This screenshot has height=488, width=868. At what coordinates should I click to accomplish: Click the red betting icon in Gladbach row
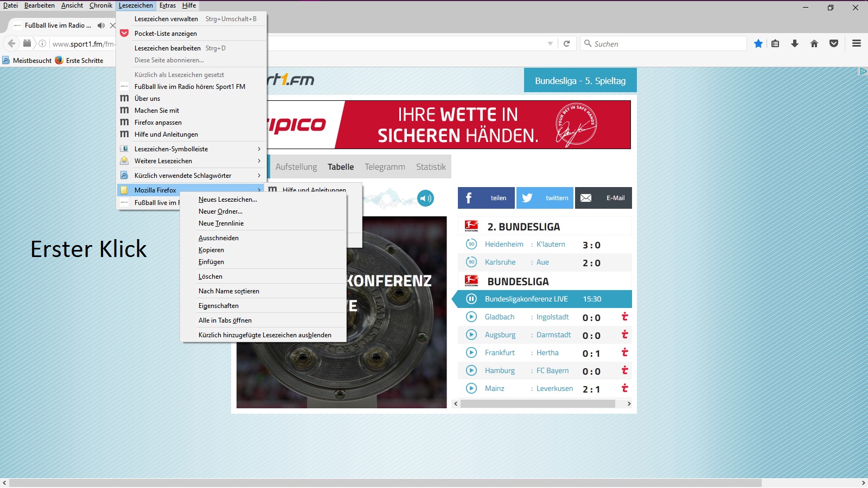click(x=624, y=316)
